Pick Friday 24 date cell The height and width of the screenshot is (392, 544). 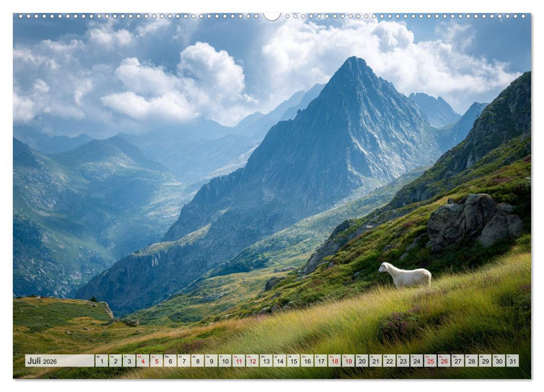click(417, 361)
